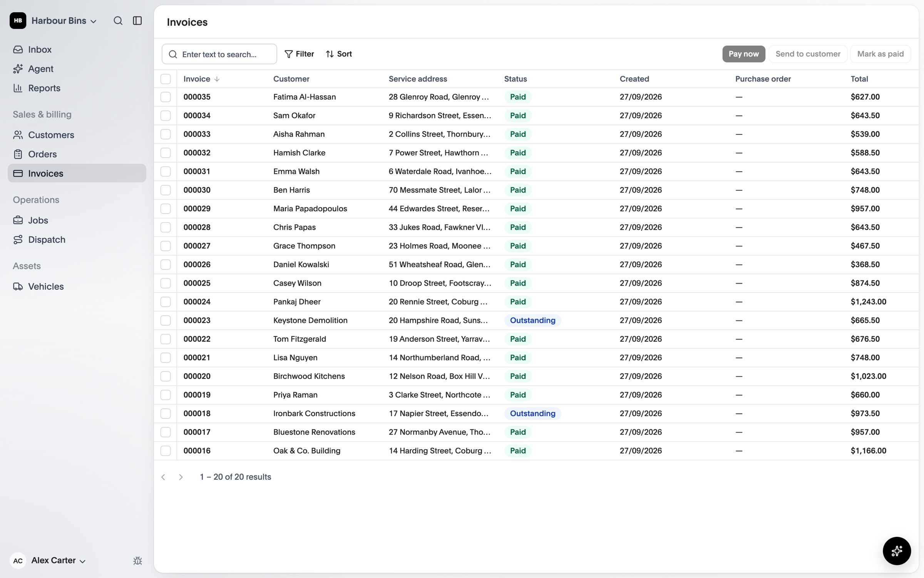
Task: Click address 33 Jukes Road, Fawkner
Action: click(x=440, y=227)
